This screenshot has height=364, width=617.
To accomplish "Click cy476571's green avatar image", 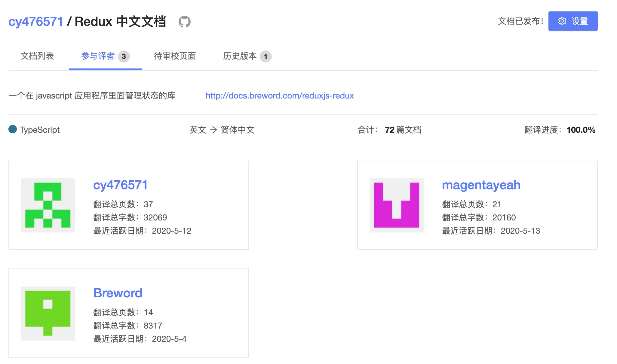I will pos(48,205).
